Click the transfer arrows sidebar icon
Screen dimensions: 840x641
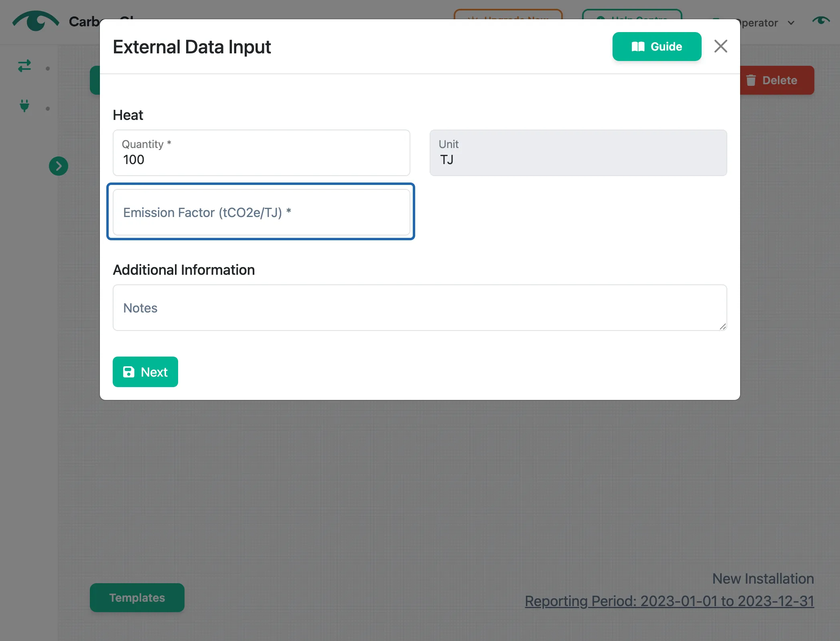coord(24,66)
